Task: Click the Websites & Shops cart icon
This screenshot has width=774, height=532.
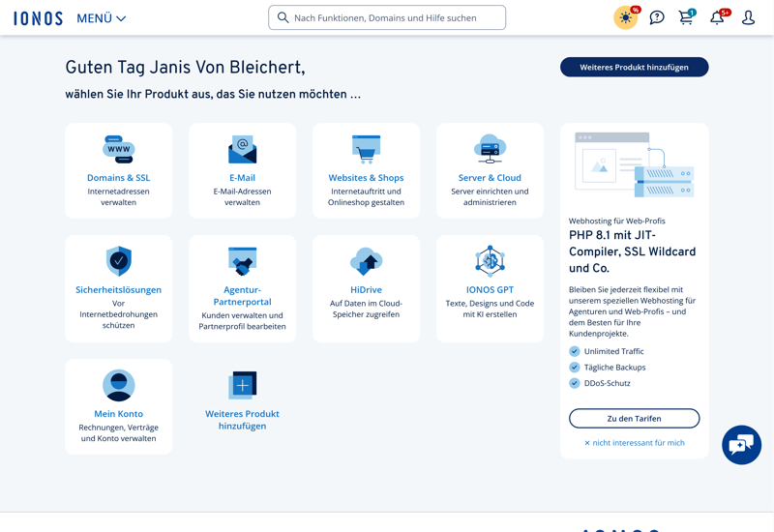Action: (x=367, y=149)
